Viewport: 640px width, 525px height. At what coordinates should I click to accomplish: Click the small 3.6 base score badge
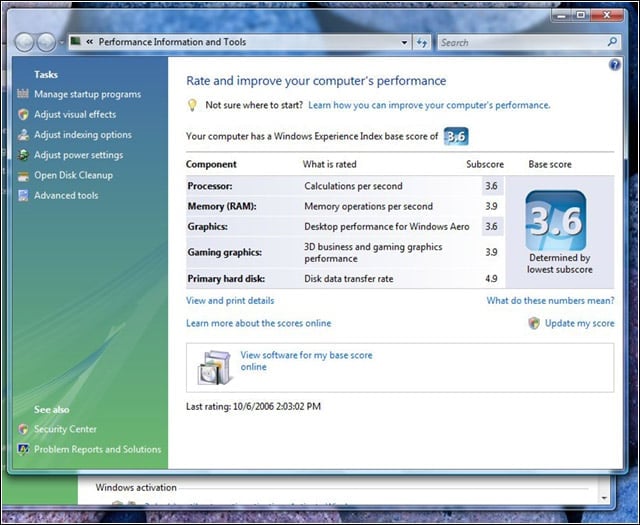[x=456, y=136]
